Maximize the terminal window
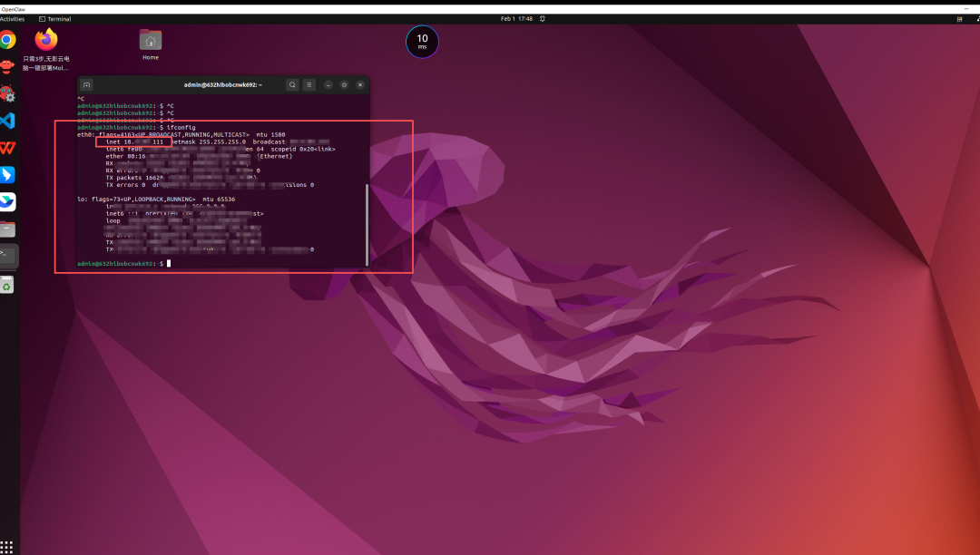This screenshot has width=980, height=555. [344, 84]
